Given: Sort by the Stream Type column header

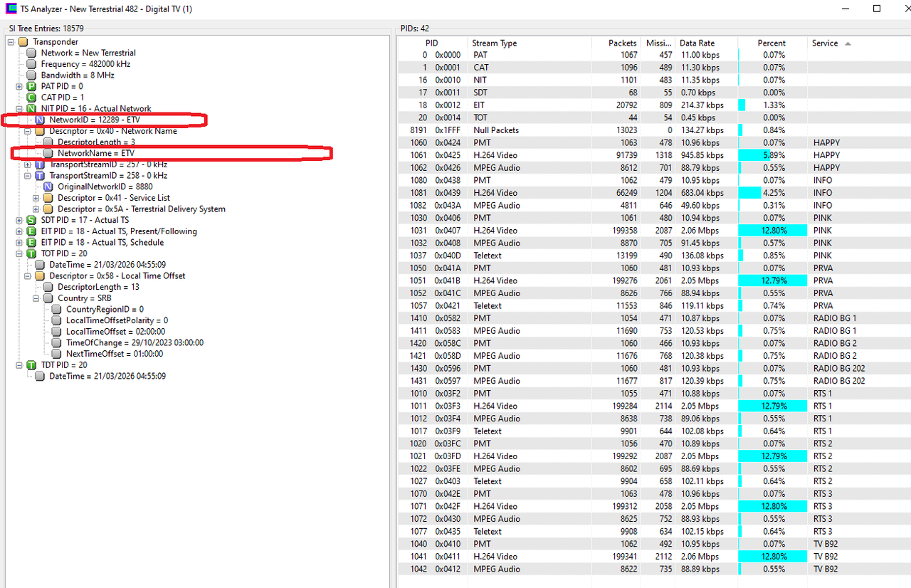Looking at the screenshot, I should tap(528, 43).
